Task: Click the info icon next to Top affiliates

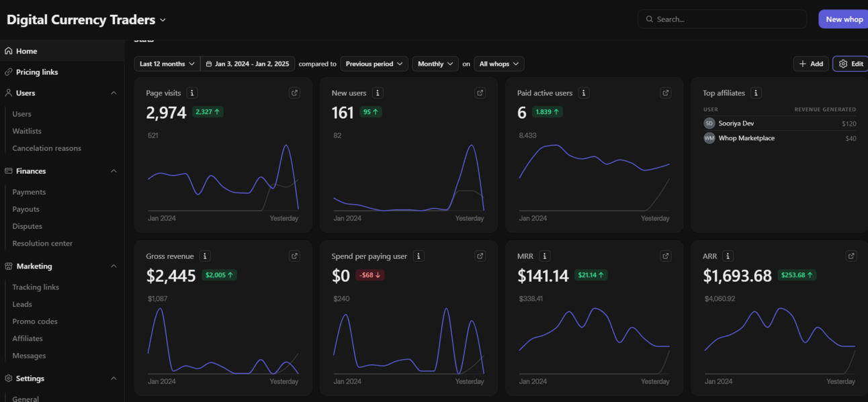Action: tap(756, 93)
